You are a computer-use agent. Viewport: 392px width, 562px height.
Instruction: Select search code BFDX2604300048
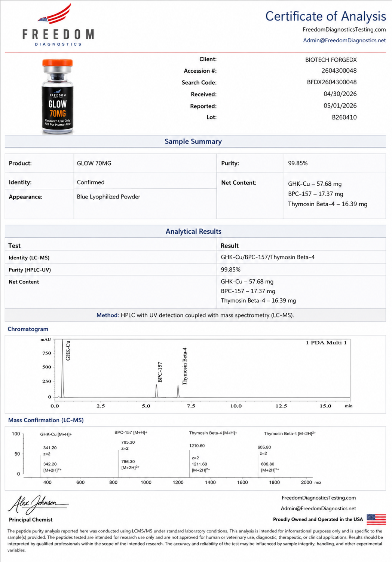click(x=332, y=82)
